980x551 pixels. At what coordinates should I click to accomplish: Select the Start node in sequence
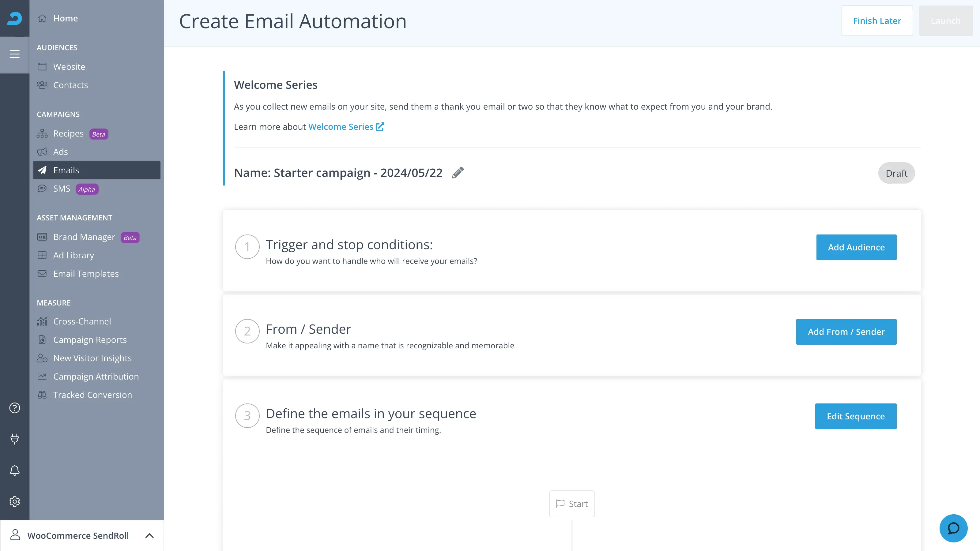pyautogui.click(x=572, y=504)
